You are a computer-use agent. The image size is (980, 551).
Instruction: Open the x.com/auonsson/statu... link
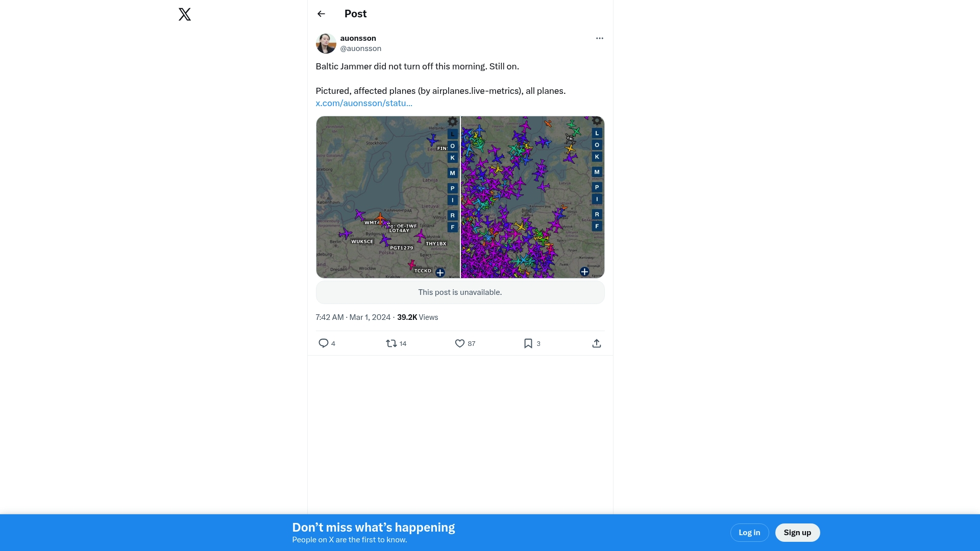point(364,103)
